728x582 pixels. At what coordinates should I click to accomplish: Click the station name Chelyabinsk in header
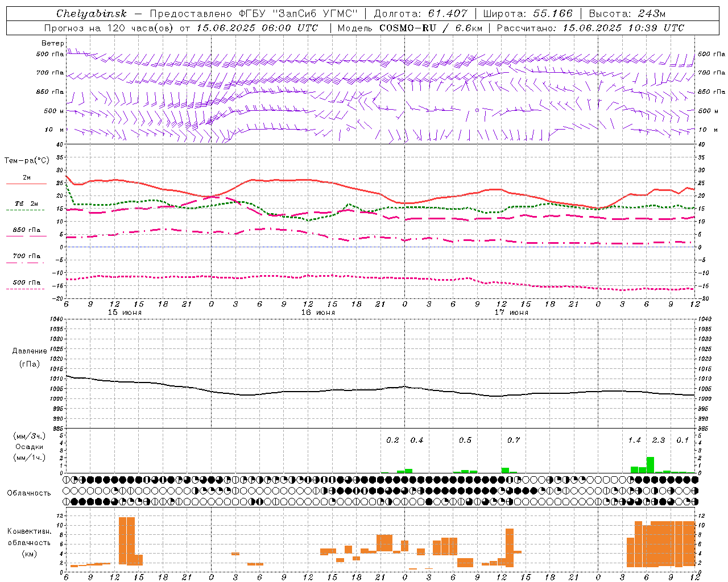92,14
